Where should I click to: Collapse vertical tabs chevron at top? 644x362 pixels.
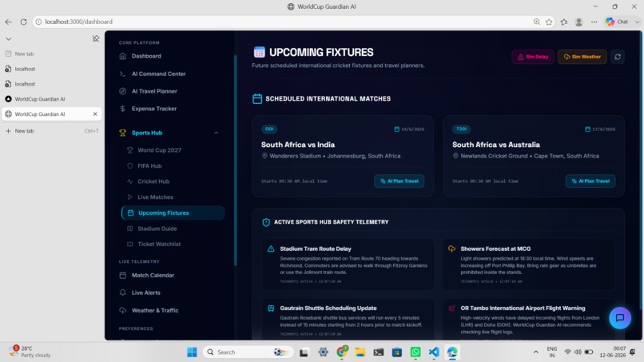pyautogui.click(x=8, y=38)
